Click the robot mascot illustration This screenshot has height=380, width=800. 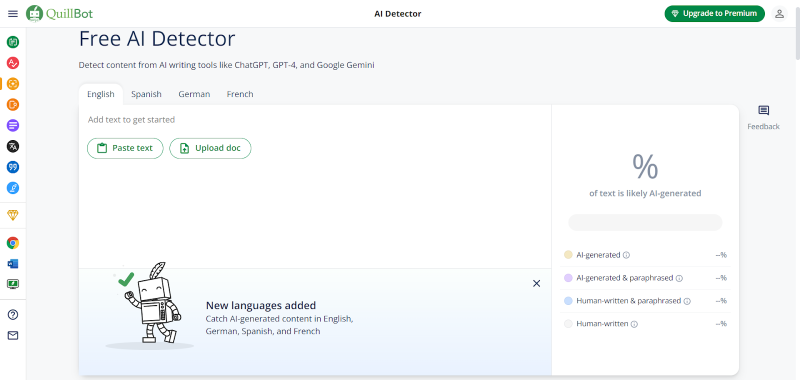[x=149, y=305]
